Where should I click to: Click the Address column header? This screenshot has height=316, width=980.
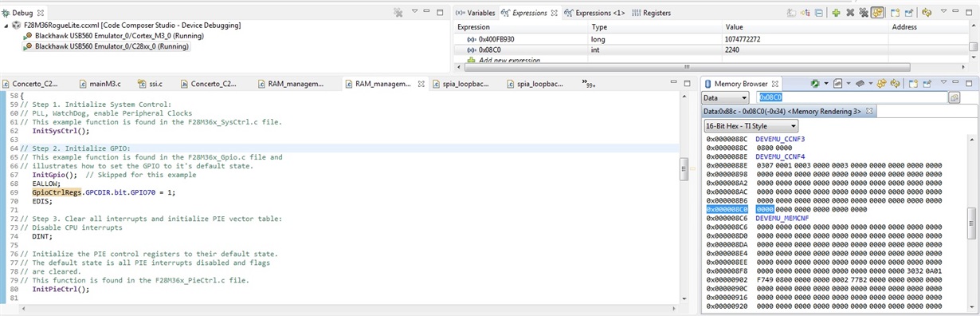coord(928,27)
